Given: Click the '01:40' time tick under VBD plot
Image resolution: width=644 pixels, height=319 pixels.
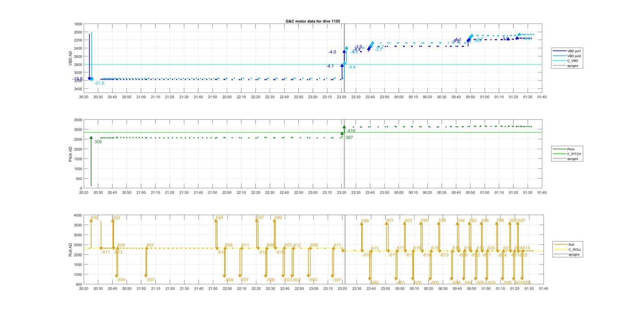Looking at the screenshot, I should pyautogui.click(x=542, y=97).
